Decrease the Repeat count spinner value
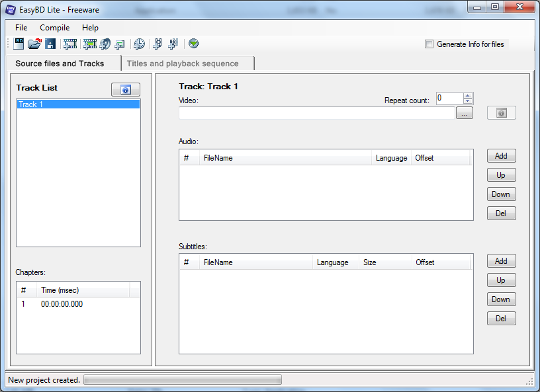This screenshot has width=540, height=392. [468, 101]
